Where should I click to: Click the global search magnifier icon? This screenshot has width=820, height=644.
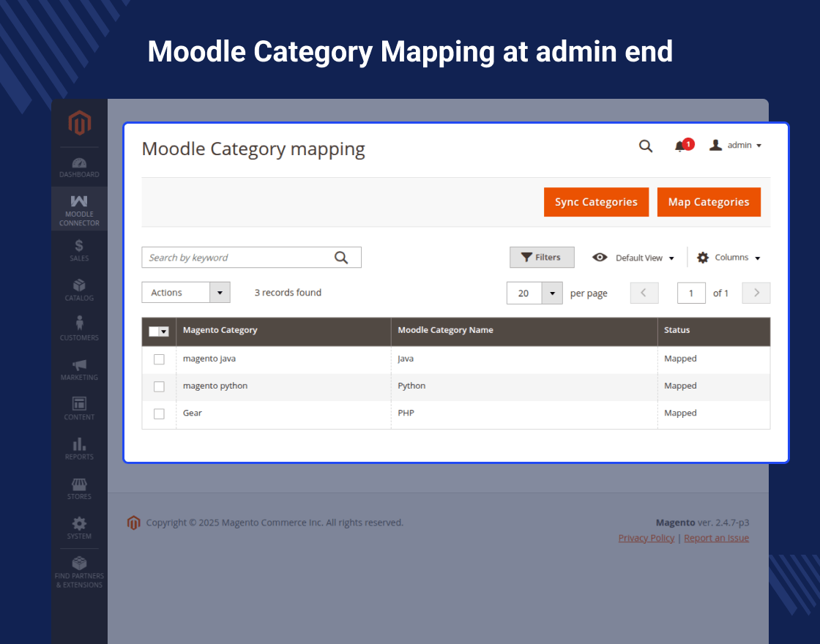click(x=645, y=146)
